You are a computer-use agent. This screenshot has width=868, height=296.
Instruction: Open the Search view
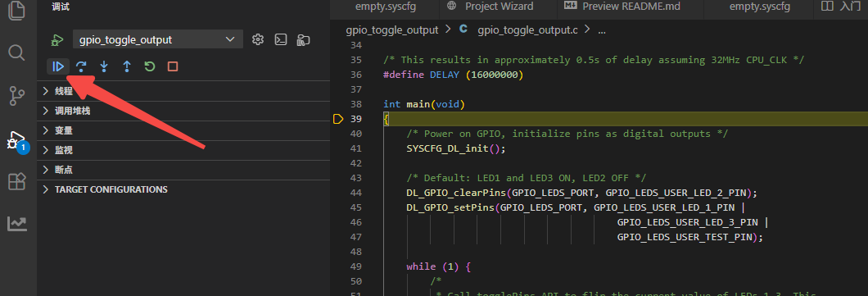17,52
